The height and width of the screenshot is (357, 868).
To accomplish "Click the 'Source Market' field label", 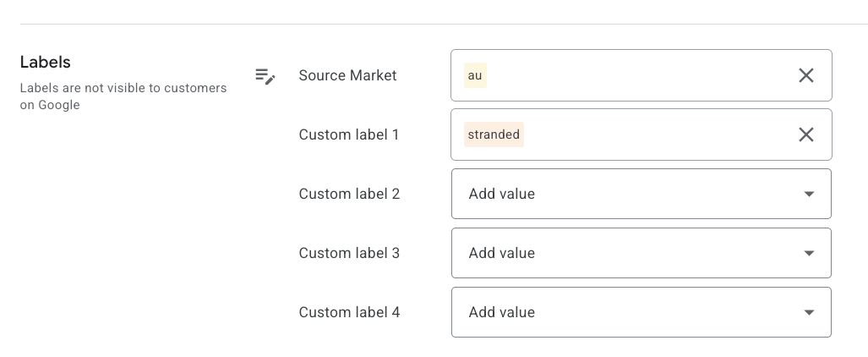I will pyautogui.click(x=347, y=75).
